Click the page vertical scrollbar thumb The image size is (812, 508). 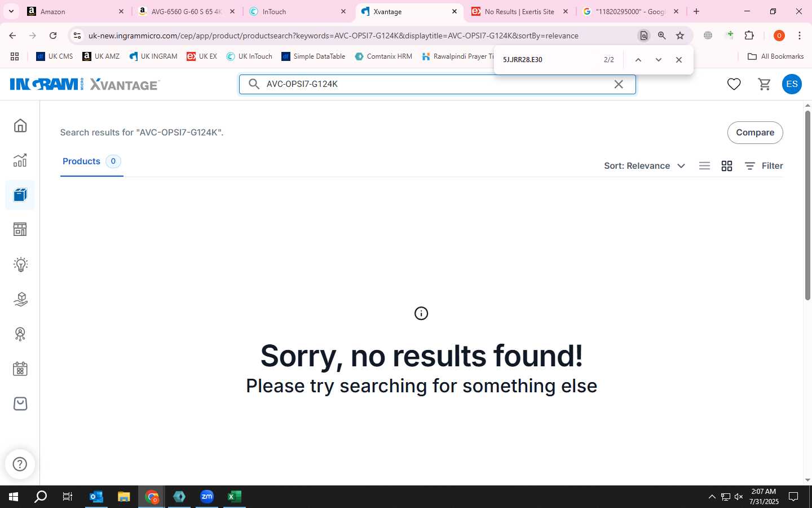coord(807,205)
